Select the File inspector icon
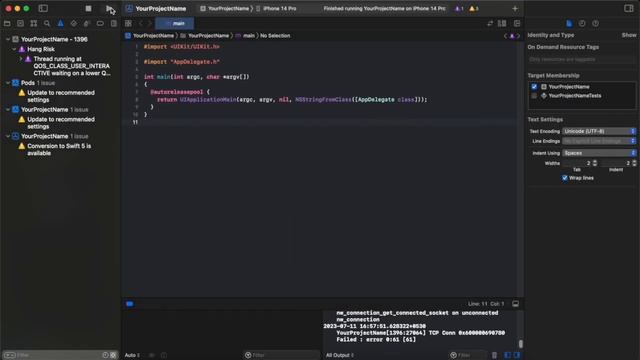640x360 pixels. (x=569, y=24)
